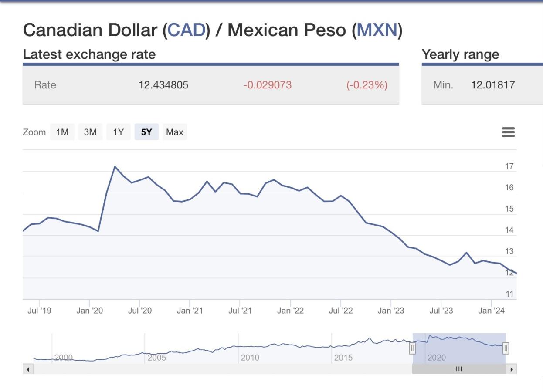
Task: Click the yearly Min. value 12.01817
Action: [x=493, y=85]
